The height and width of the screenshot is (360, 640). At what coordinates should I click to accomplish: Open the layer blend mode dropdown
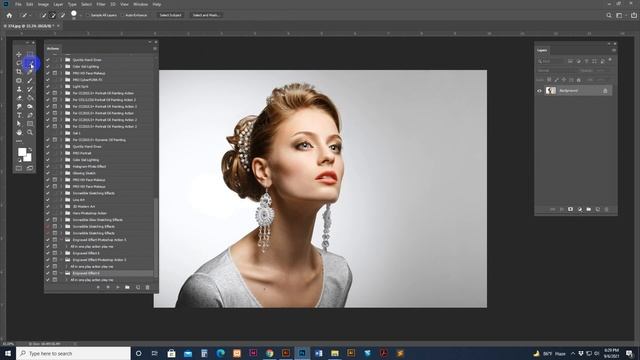[x=557, y=71]
